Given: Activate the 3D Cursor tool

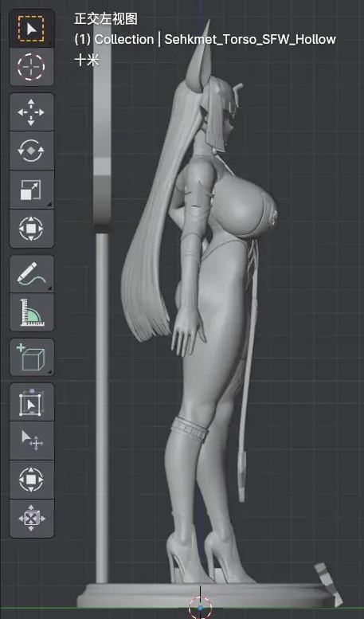Looking at the screenshot, I should point(31,66).
